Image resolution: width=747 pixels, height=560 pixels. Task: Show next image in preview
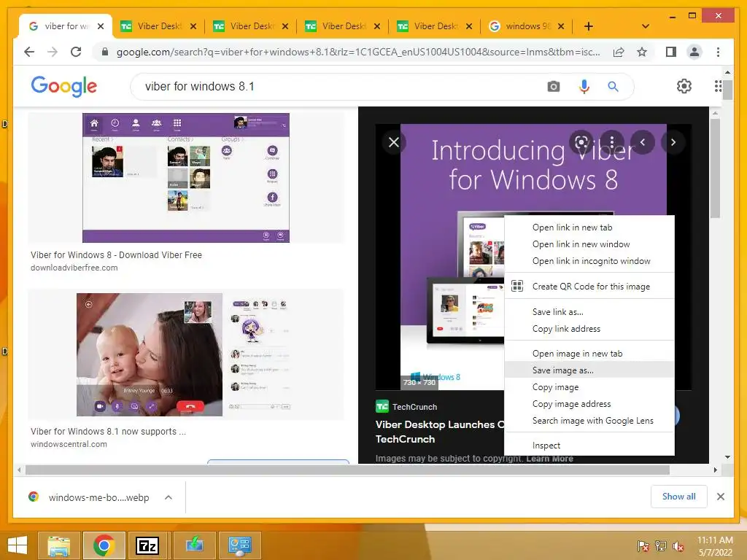point(673,142)
